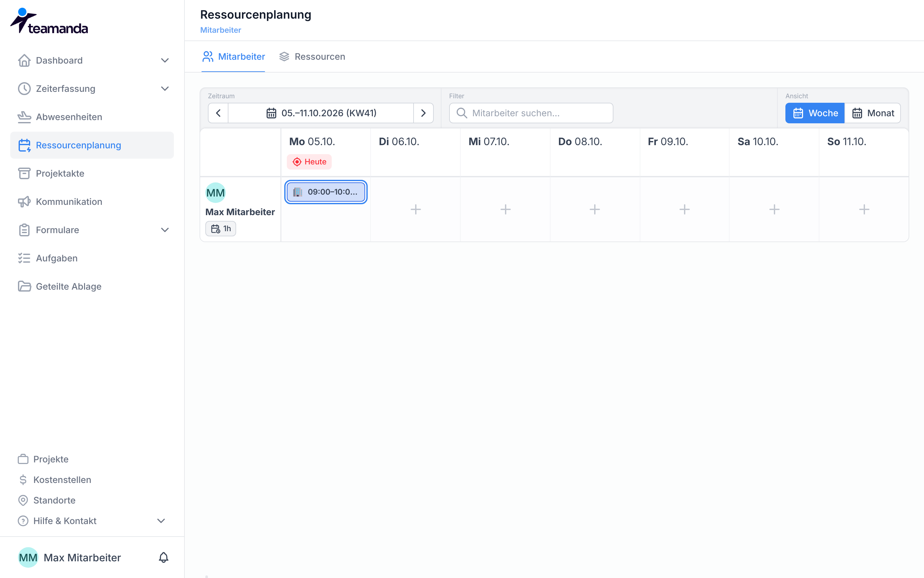Expand the Dashboard menu chevron

(x=165, y=60)
